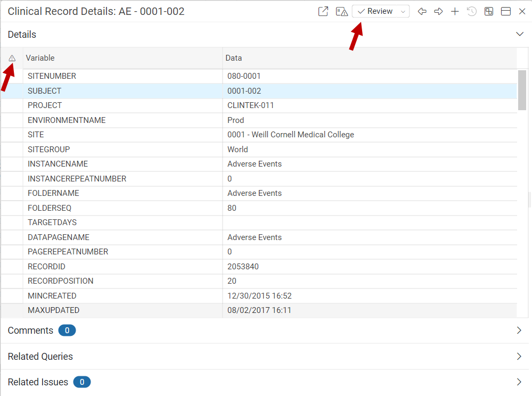
Task: Go to next record arrow
Action: coord(438,12)
